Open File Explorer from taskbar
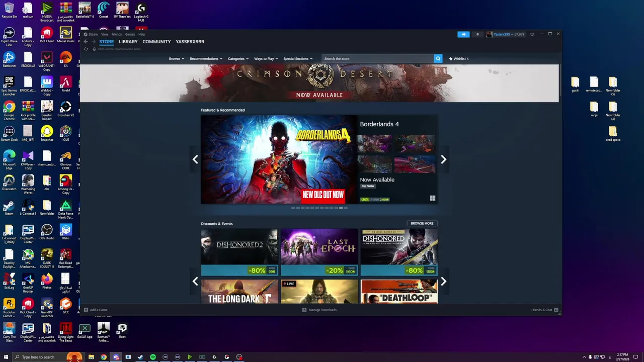Screen dimensions: 644x362 [x=91, y=357]
